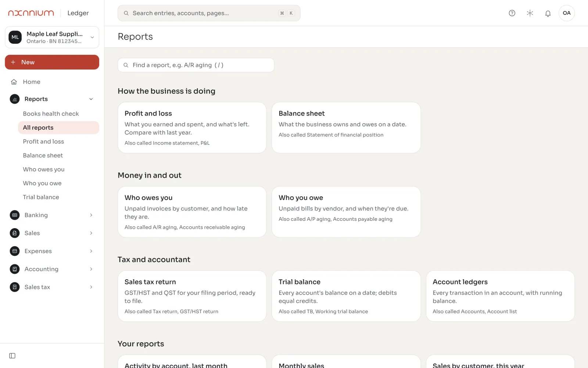Open the Sales tax return report card
The width and height of the screenshot is (588, 368).
click(x=192, y=296)
